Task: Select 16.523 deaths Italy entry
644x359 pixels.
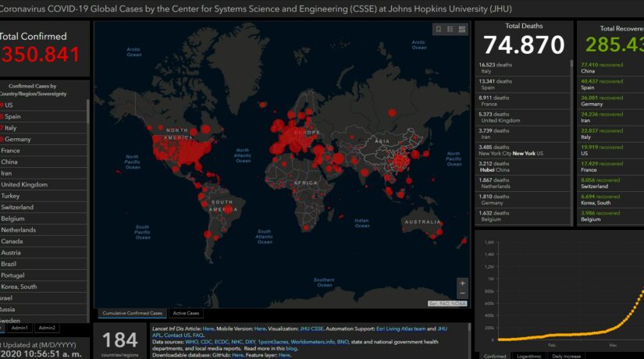Action: [x=522, y=68]
